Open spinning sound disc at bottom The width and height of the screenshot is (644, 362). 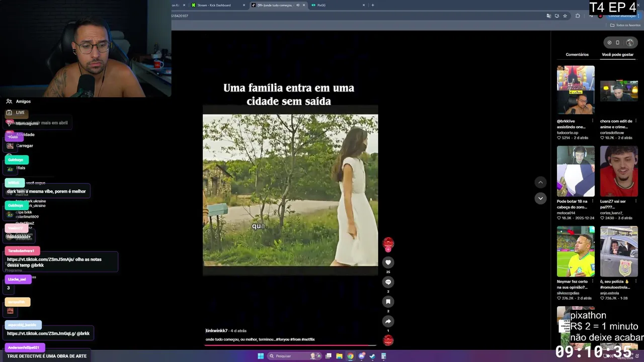pyautogui.click(x=388, y=340)
